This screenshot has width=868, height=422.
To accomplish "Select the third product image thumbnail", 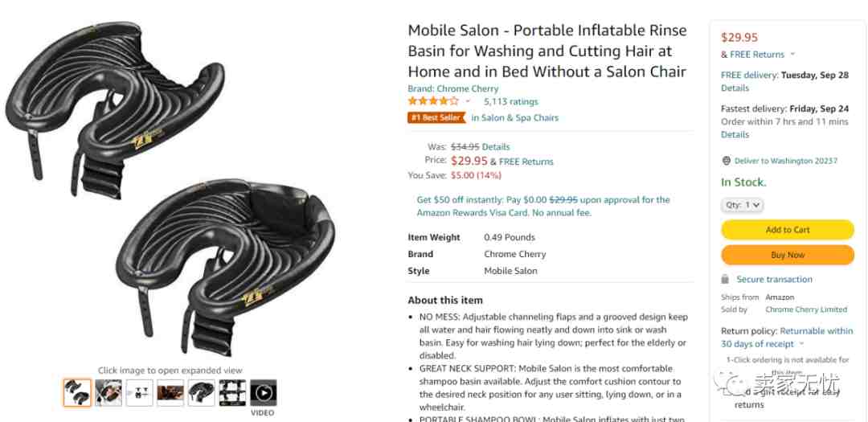I will (x=140, y=392).
